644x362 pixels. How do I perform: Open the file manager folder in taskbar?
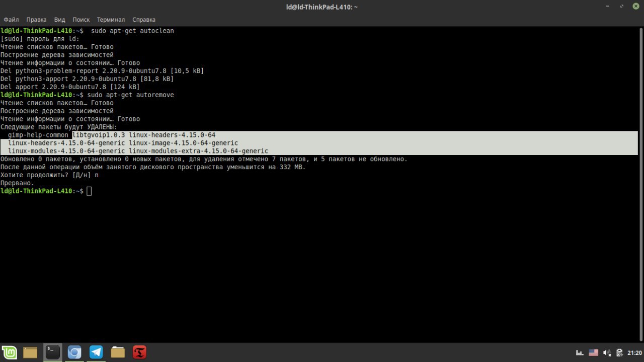118,352
